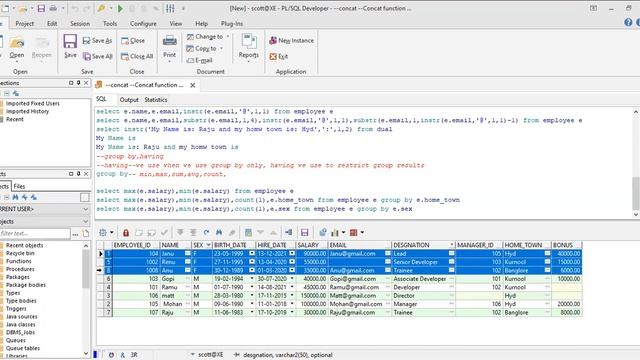The image size is (640, 360).
Task: Select the Imported Fixed Users item
Action: click(x=33, y=103)
